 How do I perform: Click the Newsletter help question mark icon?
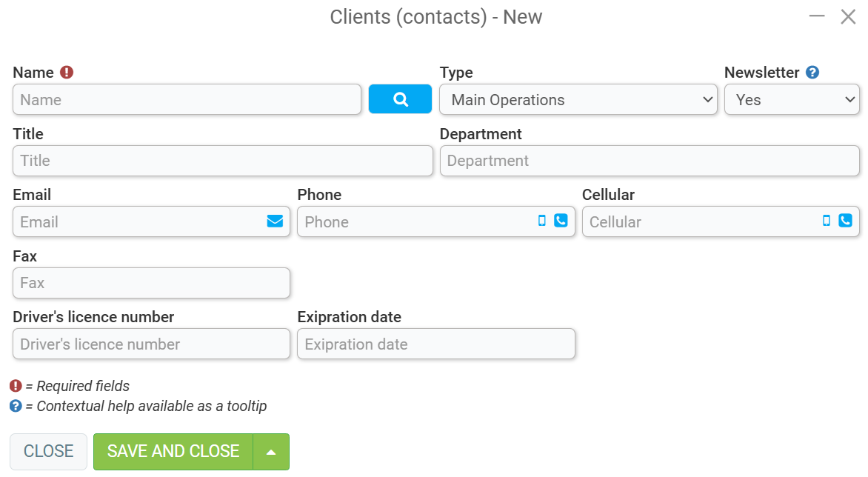click(x=812, y=73)
